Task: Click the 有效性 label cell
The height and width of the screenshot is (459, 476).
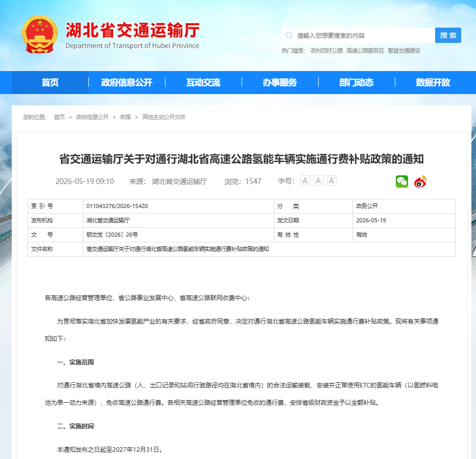Action: point(313,235)
